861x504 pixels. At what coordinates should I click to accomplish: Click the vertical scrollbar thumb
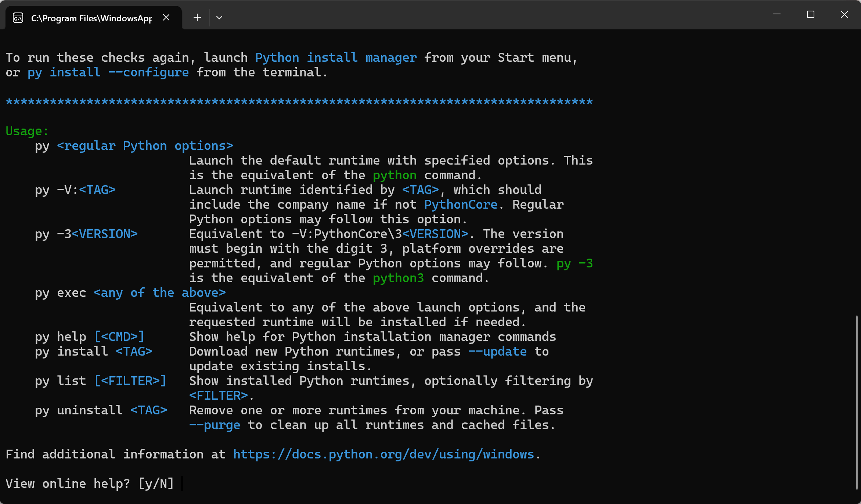pyautogui.click(x=857, y=402)
